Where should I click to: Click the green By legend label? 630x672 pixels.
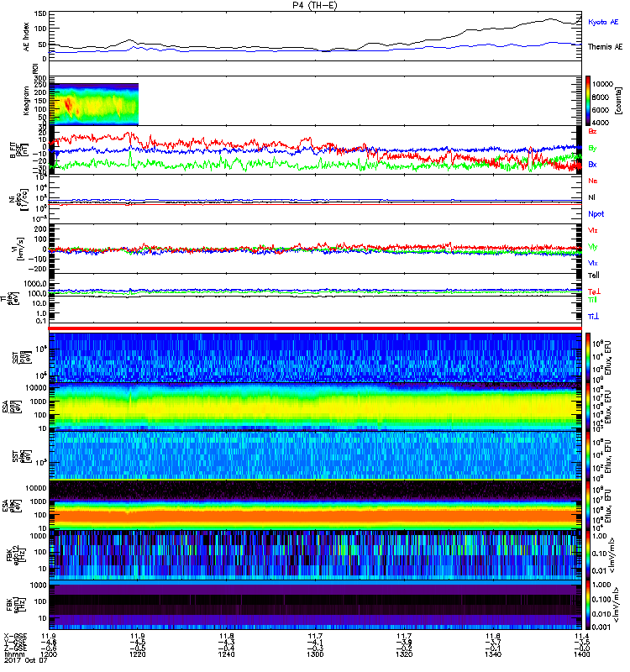[592, 149]
